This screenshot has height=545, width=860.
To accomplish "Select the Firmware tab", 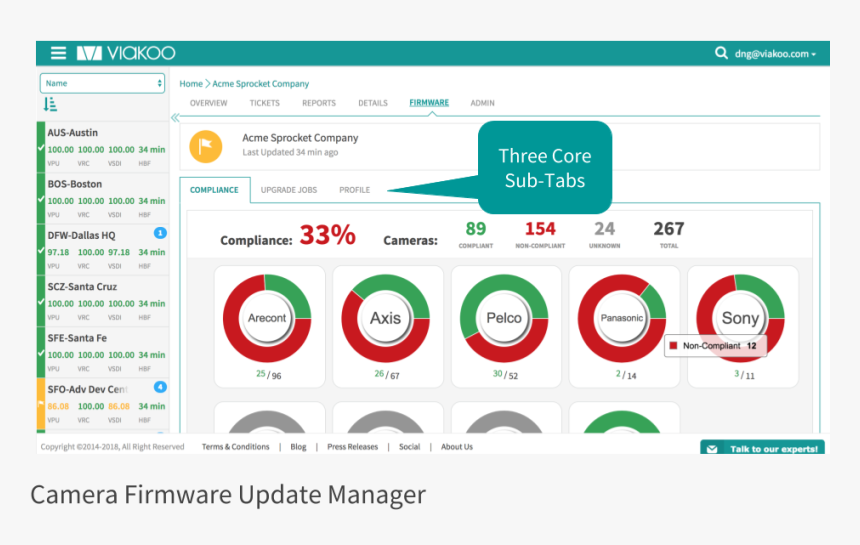I will [x=429, y=103].
